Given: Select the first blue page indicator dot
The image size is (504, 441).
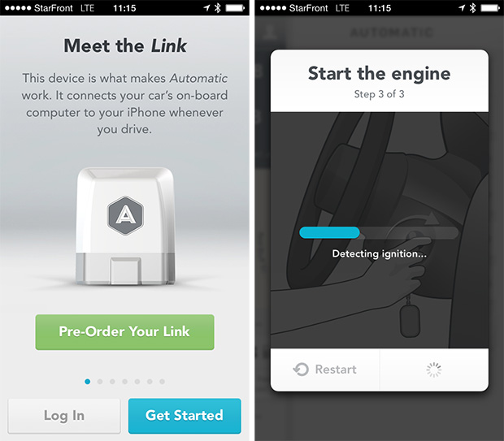Looking at the screenshot, I should pos(88,382).
